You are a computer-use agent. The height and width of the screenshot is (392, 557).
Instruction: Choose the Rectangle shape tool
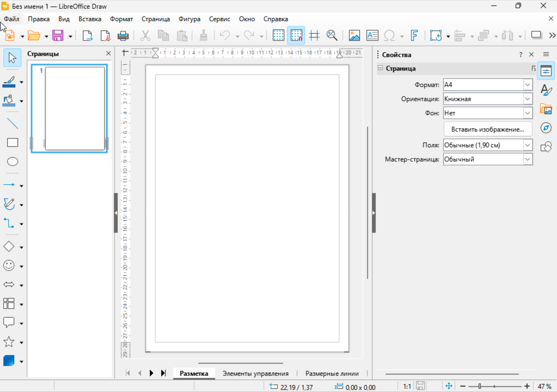[12, 143]
